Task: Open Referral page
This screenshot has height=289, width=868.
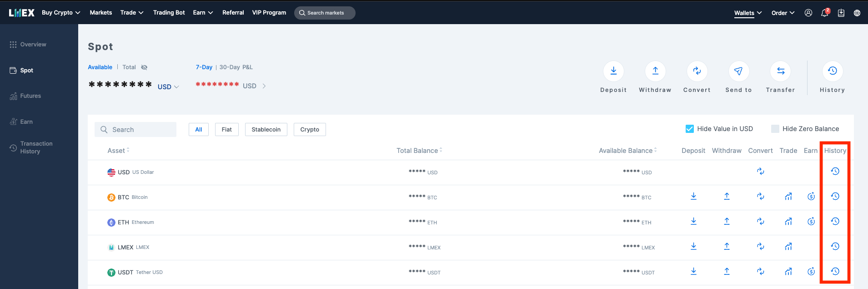Action: 233,13
